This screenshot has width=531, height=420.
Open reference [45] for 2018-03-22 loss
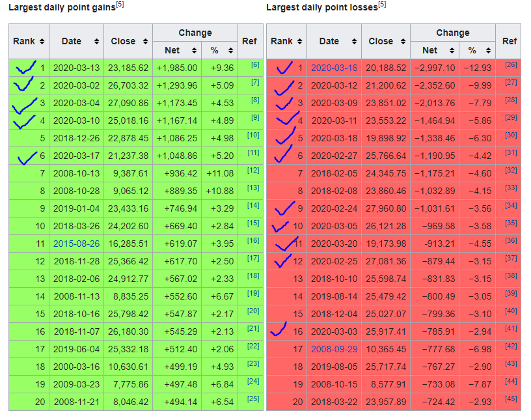511,399
